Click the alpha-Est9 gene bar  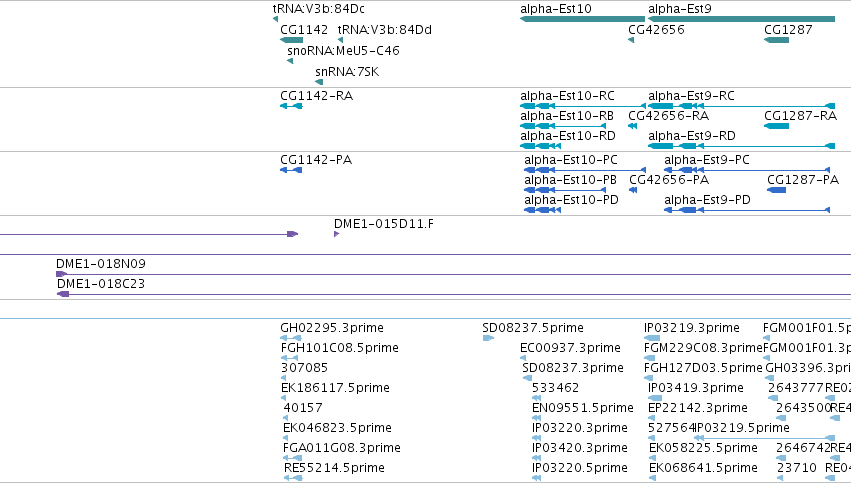[741, 19]
